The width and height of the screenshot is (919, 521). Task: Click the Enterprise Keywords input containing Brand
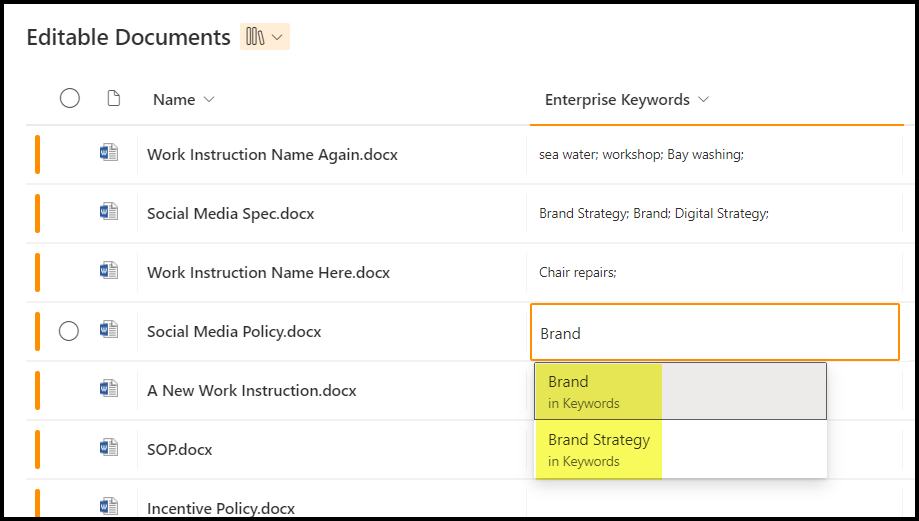point(714,333)
